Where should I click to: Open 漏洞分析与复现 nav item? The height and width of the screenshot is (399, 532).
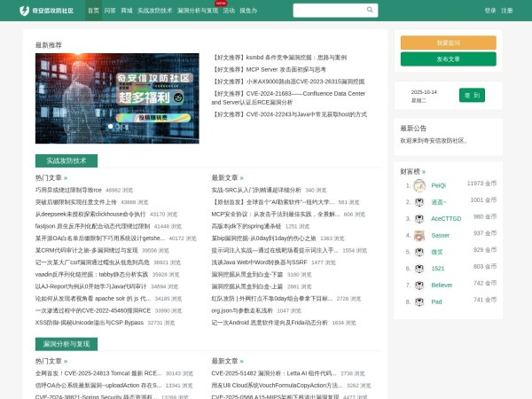pos(198,11)
